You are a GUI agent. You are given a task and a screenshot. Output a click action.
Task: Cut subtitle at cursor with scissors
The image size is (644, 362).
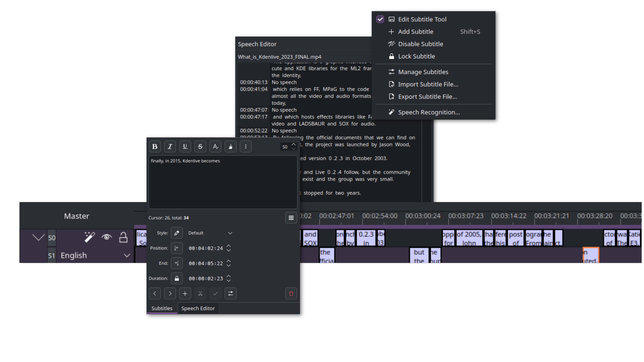pos(200,294)
